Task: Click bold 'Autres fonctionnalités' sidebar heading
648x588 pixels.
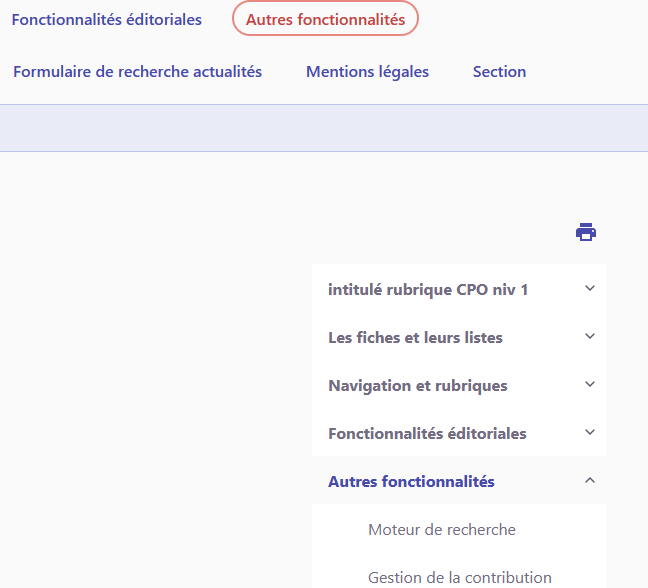Action: pyautogui.click(x=411, y=482)
